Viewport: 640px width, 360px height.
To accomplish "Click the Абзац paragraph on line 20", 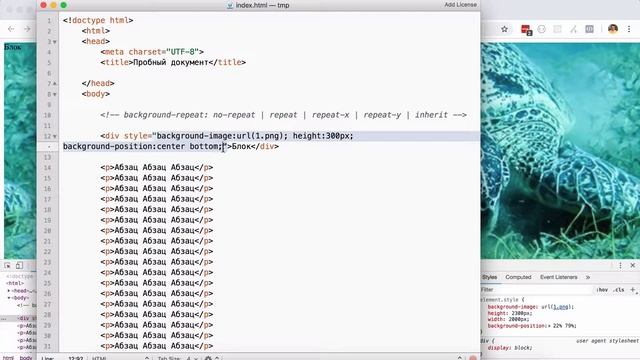I will point(157,231).
